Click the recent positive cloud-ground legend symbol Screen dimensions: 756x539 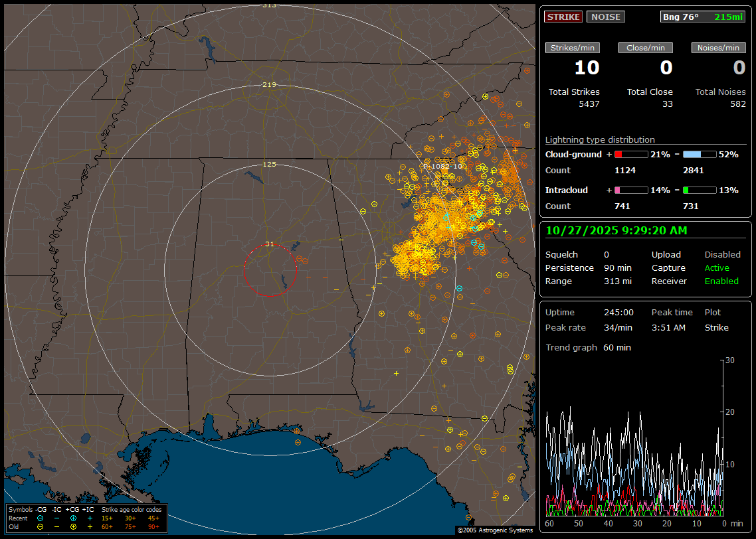click(x=72, y=518)
